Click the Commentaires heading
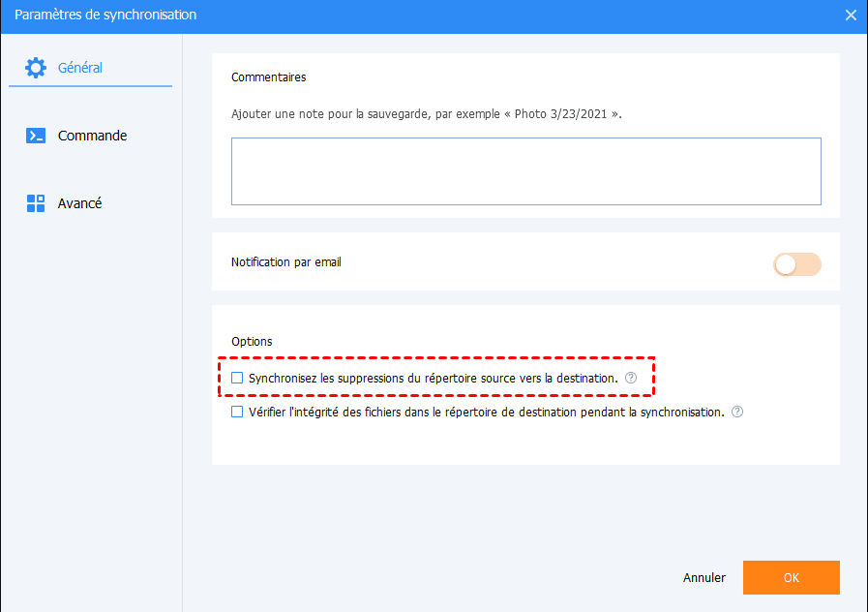Viewport: 868px width, 612px height. [x=268, y=77]
